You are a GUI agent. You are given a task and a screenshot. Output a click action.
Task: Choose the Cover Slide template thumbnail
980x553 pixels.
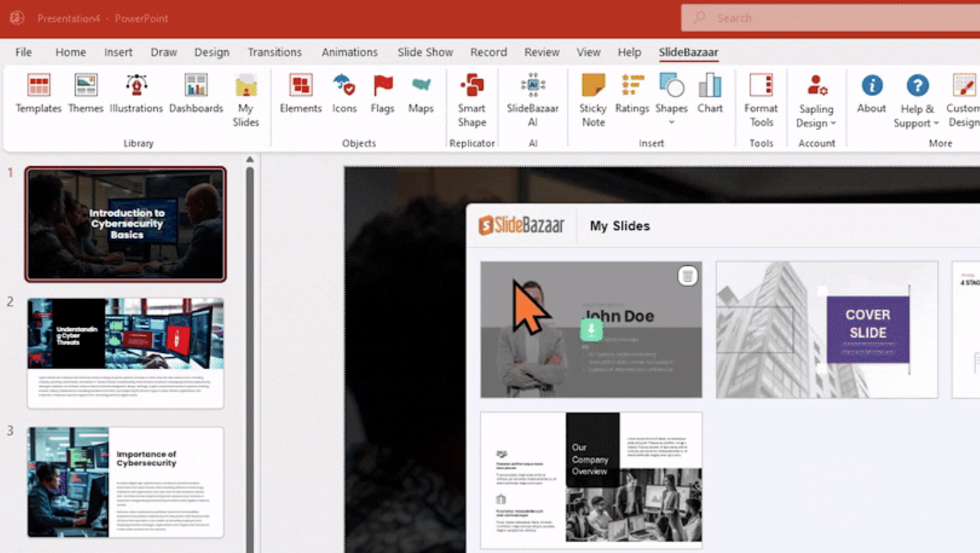click(x=827, y=329)
